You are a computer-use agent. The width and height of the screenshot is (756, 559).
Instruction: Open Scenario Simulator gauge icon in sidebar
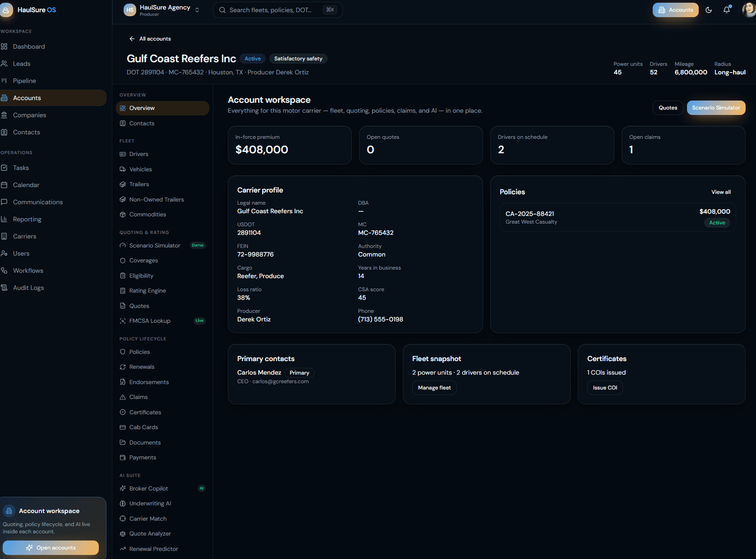click(x=123, y=246)
